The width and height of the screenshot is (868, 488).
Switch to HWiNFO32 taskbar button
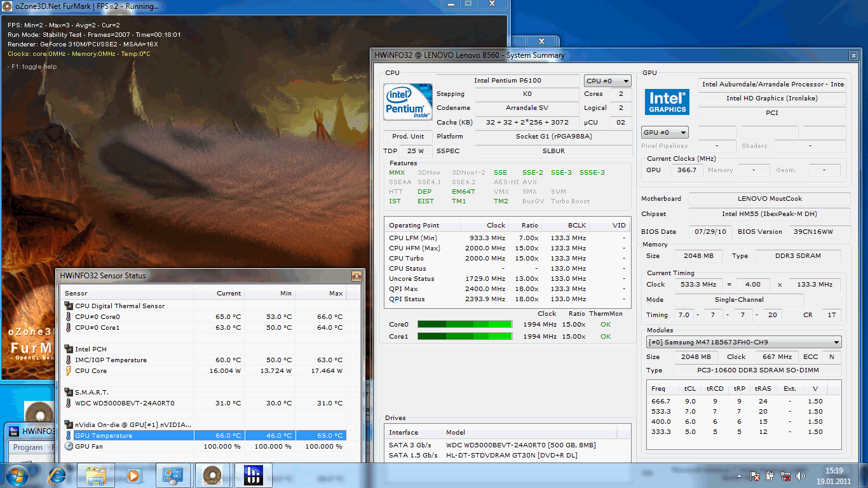click(x=253, y=475)
